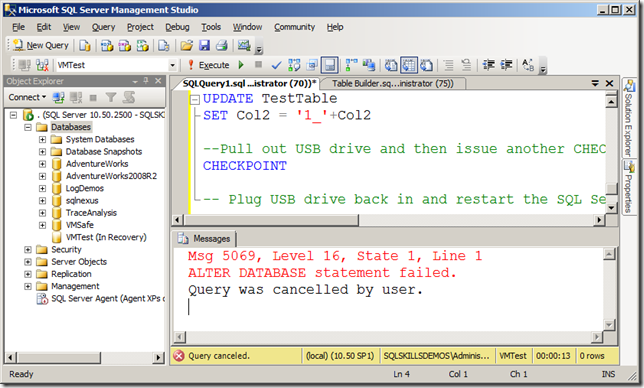Expand System Databases
The image size is (644, 388).
click(x=42, y=140)
